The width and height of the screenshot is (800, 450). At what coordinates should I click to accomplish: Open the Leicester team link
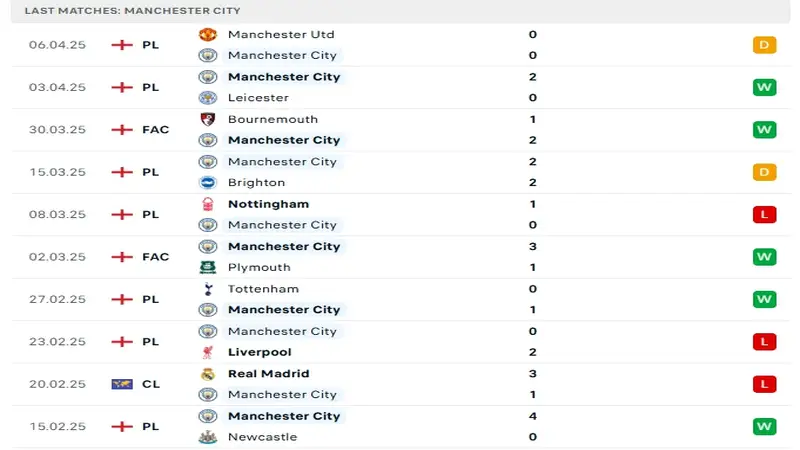[x=258, y=97]
